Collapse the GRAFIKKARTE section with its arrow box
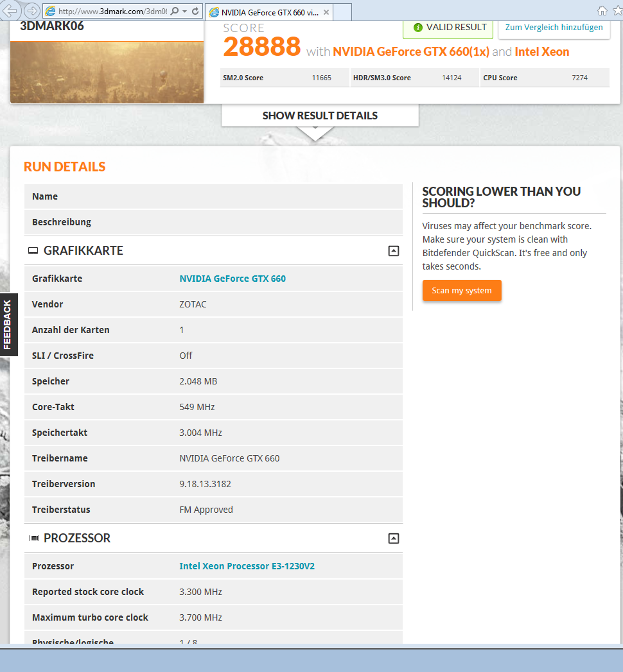The width and height of the screenshot is (623, 672). 394,251
